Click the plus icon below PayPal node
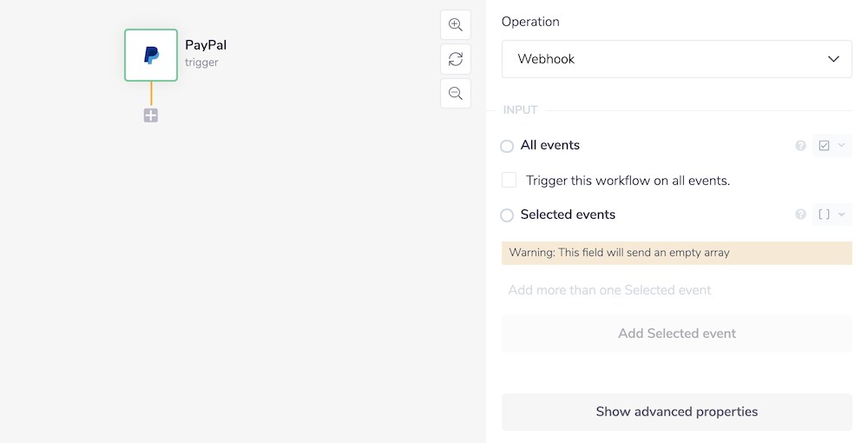 point(151,116)
